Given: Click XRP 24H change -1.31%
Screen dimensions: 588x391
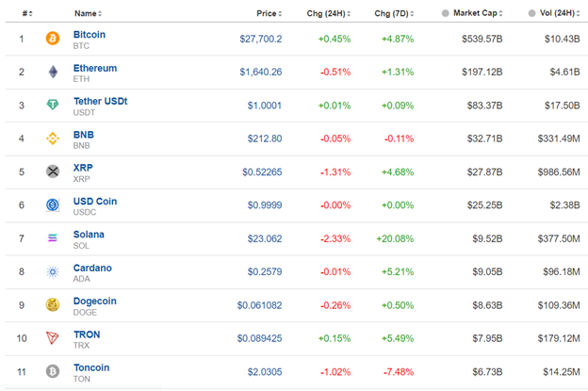Looking at the screenshot, I should 335,172.
